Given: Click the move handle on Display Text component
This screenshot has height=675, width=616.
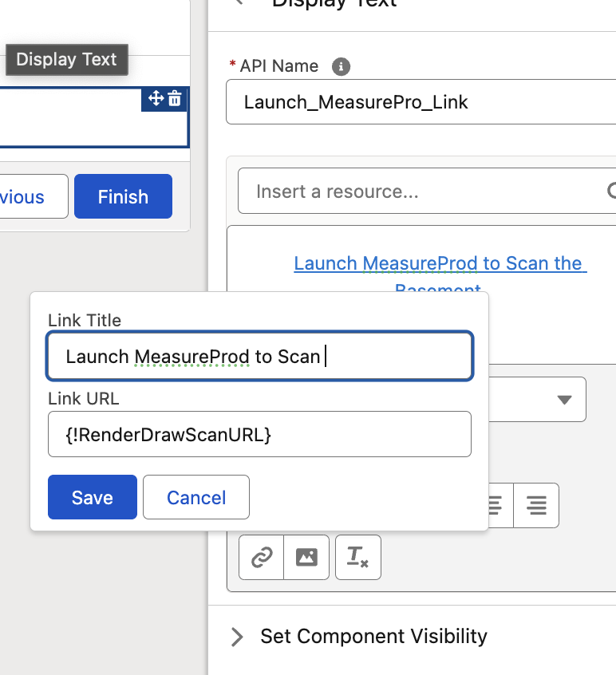Looking at the screenshot, I should click(156, 98).
